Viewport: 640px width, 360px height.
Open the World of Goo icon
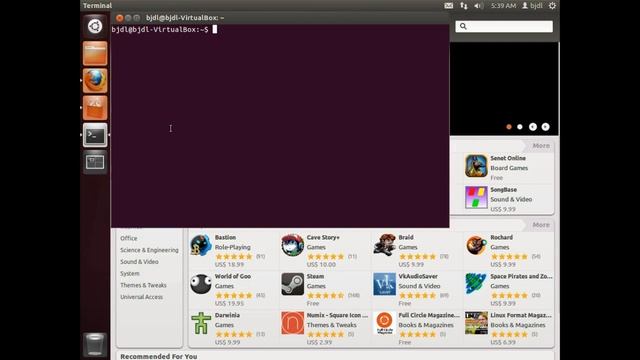tap(201, 284)
